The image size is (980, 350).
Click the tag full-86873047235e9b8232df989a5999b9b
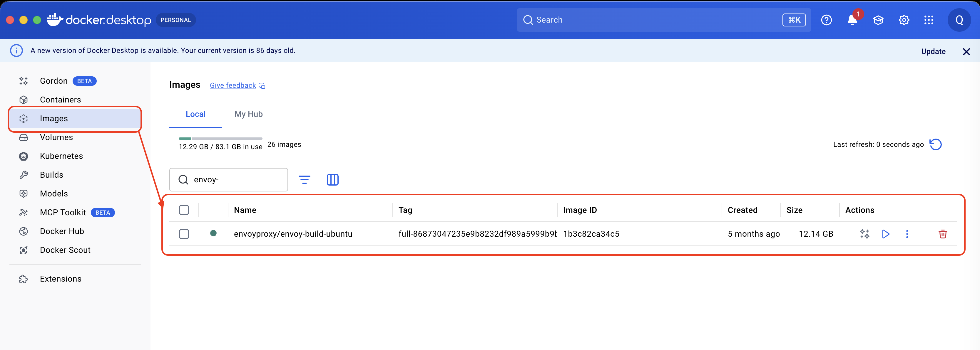pyautogui.click(x=477, y=234)
